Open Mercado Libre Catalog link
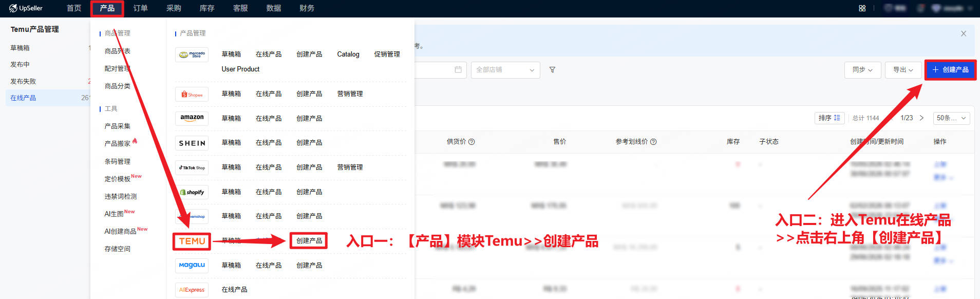This screenshot has width=980, height=299. pos(348,54)
